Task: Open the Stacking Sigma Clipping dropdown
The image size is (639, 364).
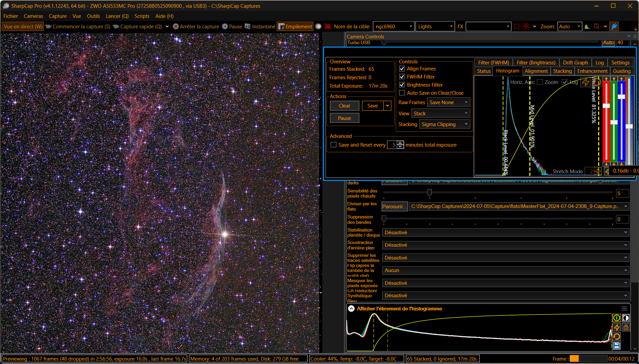Action: tap(444, 124)
